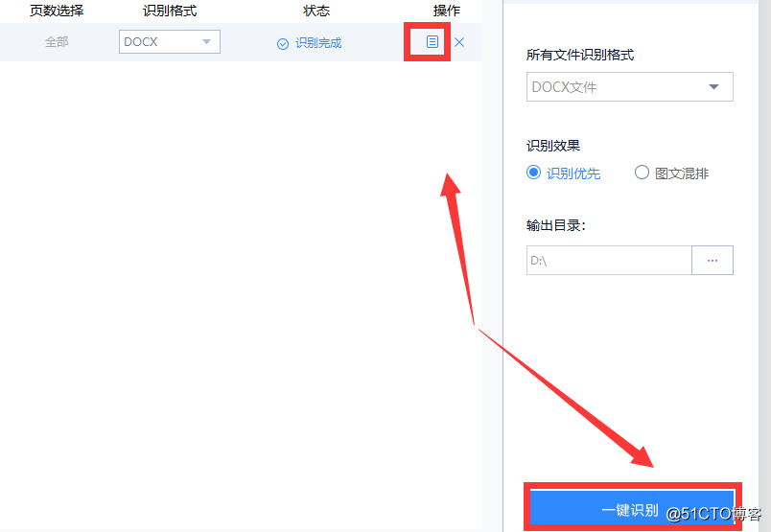
Task: Click the 识别完成 status text
Action: click(318, 43)
